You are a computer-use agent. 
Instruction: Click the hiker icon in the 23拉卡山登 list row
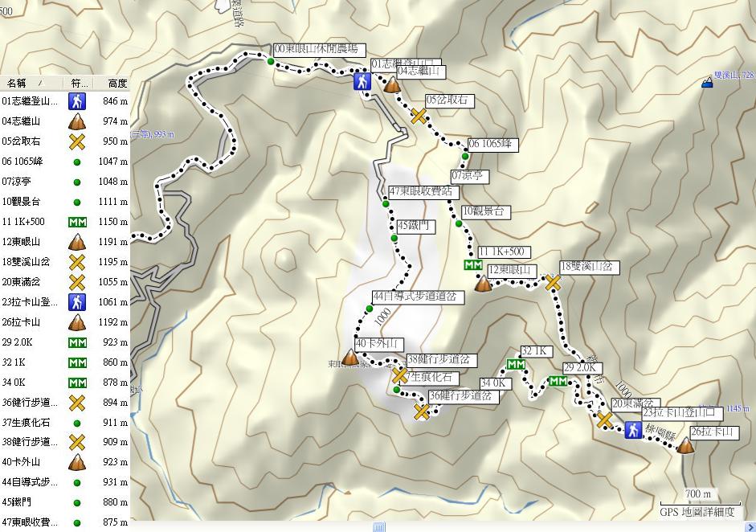click(x=76, y=302)
